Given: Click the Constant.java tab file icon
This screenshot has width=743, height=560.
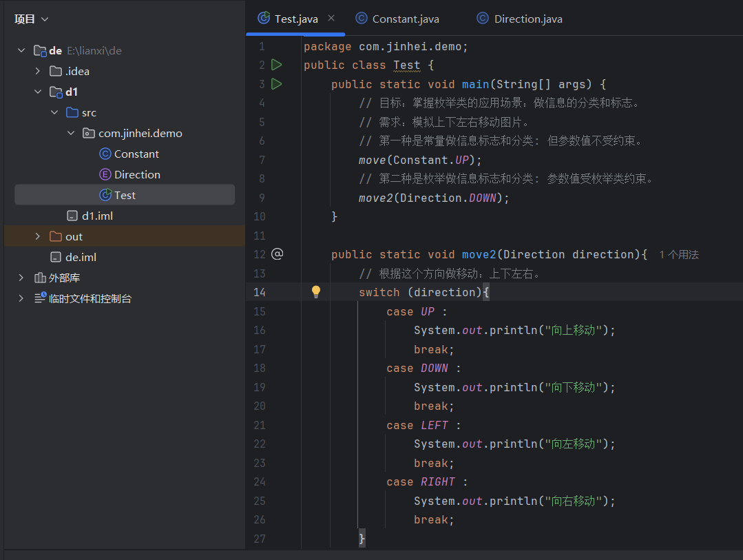Looking at the screenshot, I should 362,19.
